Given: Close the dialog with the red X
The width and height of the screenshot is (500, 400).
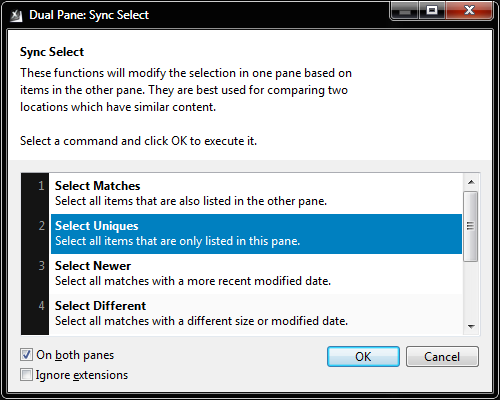Looking at the screenshot, I should [469, 11].
